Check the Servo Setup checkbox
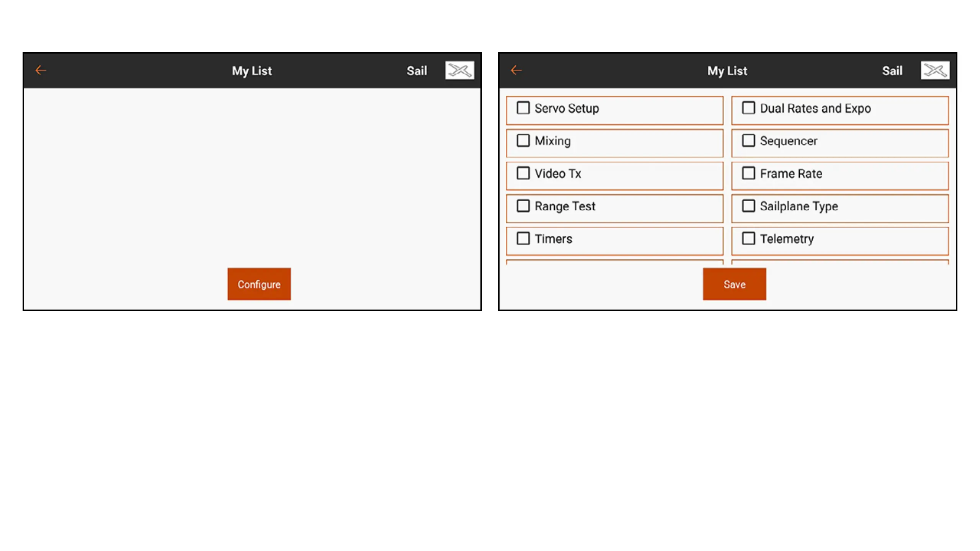 [523, 108]
